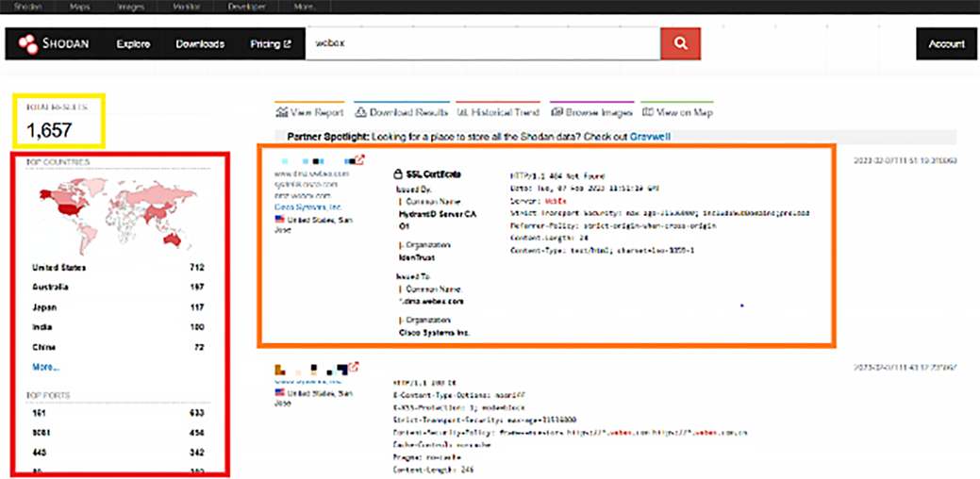Show more countries via More... link
The image size is (980, 479).
45,367
